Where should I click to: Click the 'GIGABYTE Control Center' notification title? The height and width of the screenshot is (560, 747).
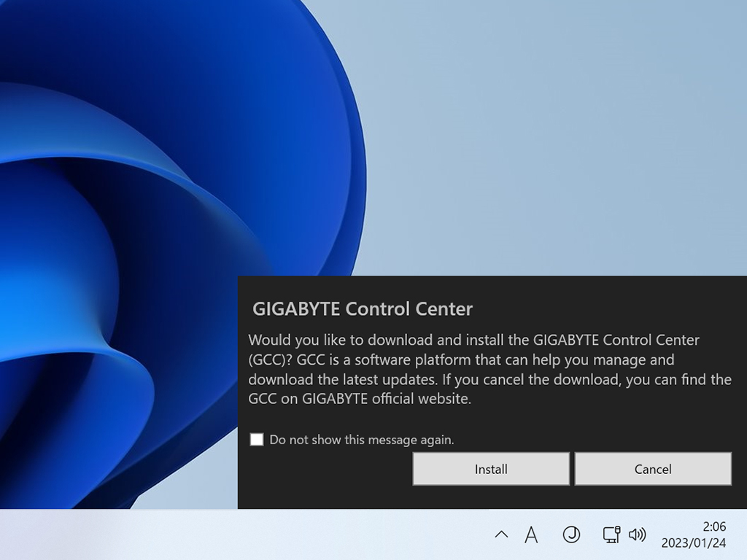click(363, 308)
